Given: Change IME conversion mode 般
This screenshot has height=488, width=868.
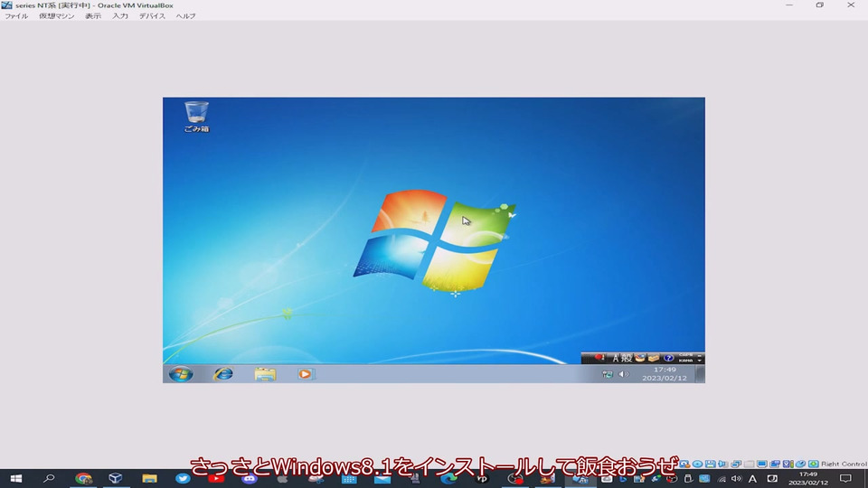Looking at the screenshot, I should tap(627, 359).
